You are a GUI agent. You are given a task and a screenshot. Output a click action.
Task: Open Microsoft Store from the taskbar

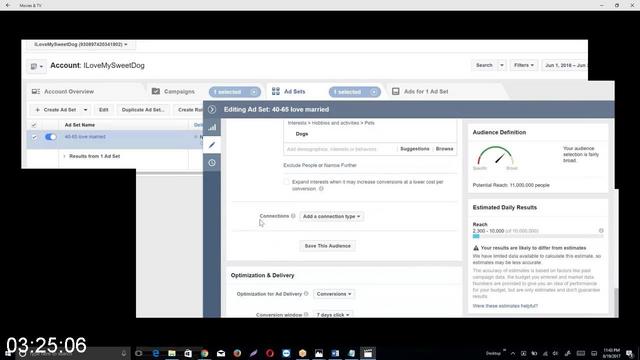[x=188, y=353]
